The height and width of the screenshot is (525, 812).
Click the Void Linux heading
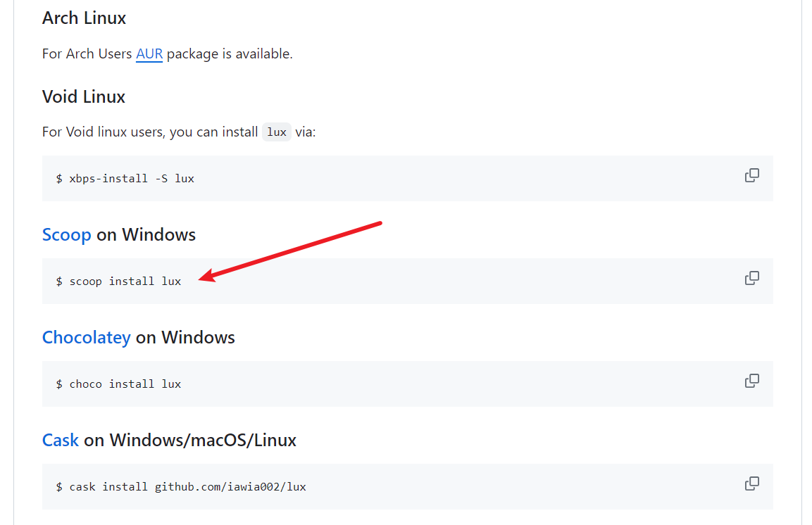click(83, 96)
